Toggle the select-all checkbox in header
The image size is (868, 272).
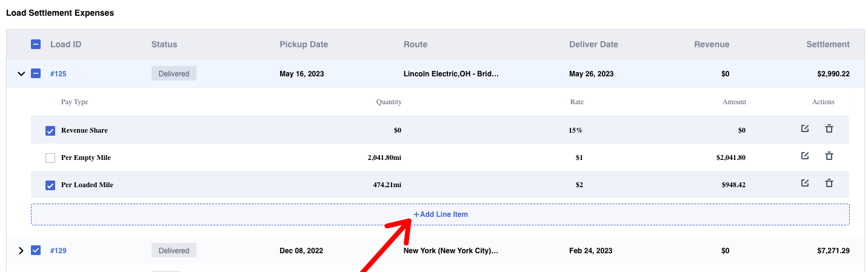(x=36, y=44)
